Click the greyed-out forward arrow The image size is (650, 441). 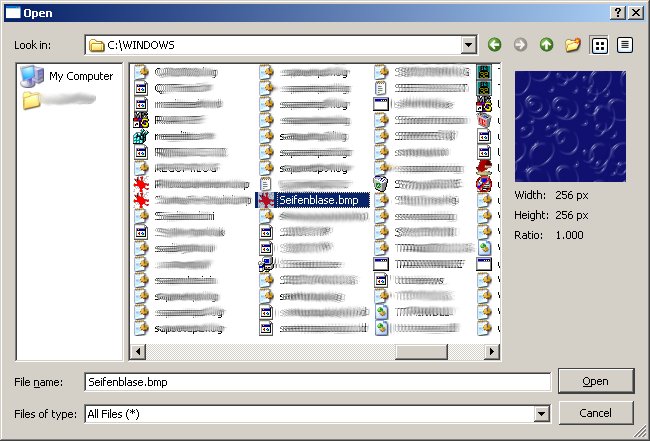[520, 45]
